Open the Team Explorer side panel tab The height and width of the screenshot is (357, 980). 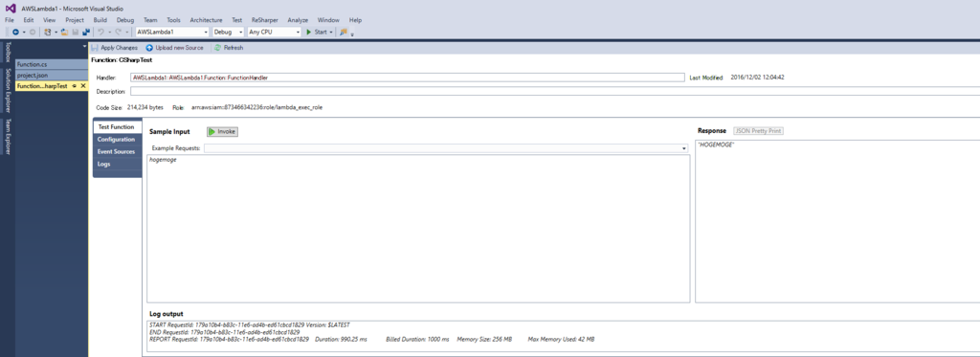coord(8,136)
